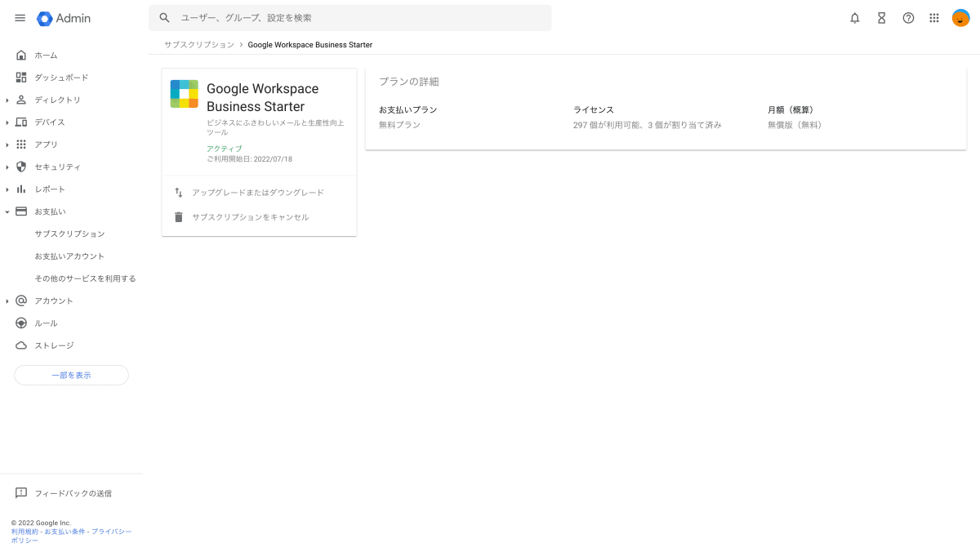The height and width of the screenshot is (552, 980).
Task: Click the upgrade/downgrade arrows icon
Action: [179, 193]
